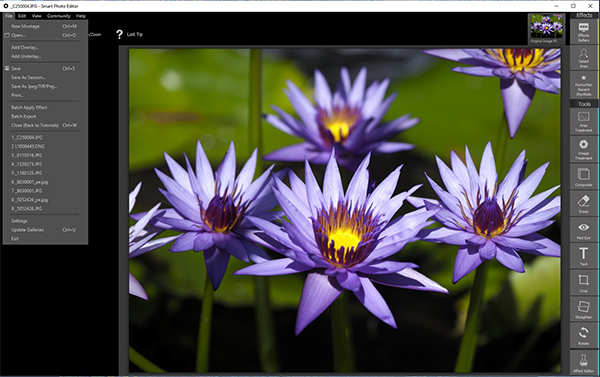The height and width of the screenshot is (377, 600).
Task: Open Settings from the File menu
Action: [x=45, y=221]
